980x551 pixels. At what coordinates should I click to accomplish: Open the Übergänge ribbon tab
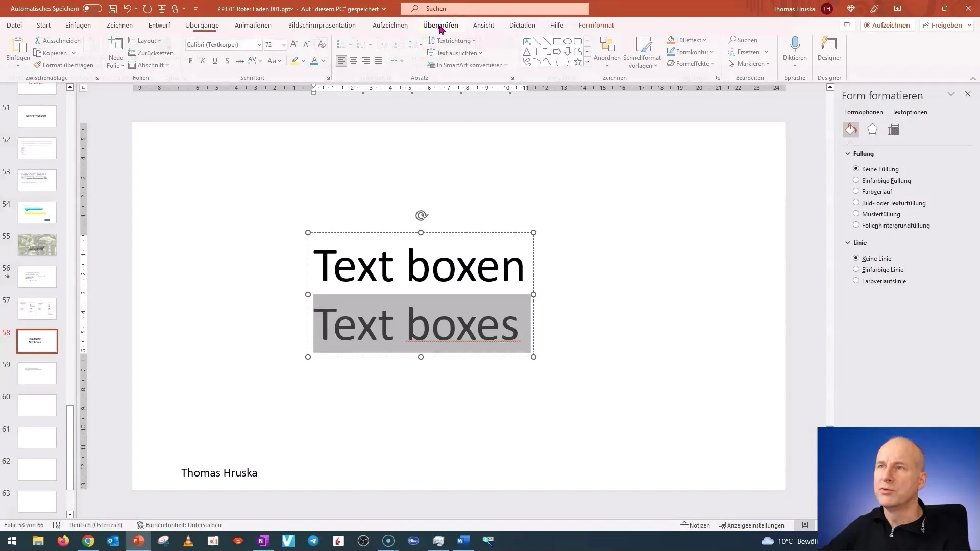pos(202,25)
